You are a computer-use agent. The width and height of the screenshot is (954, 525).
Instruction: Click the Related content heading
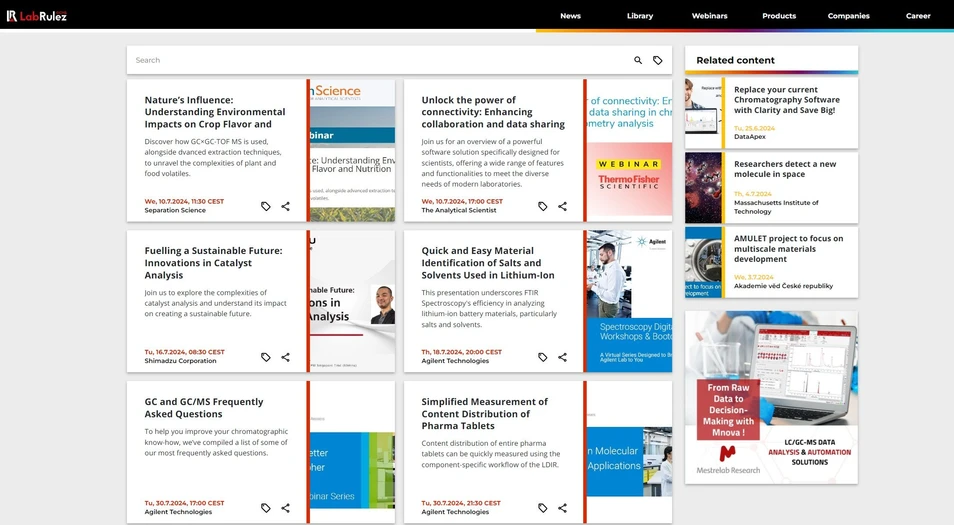(x=736, y=60)
